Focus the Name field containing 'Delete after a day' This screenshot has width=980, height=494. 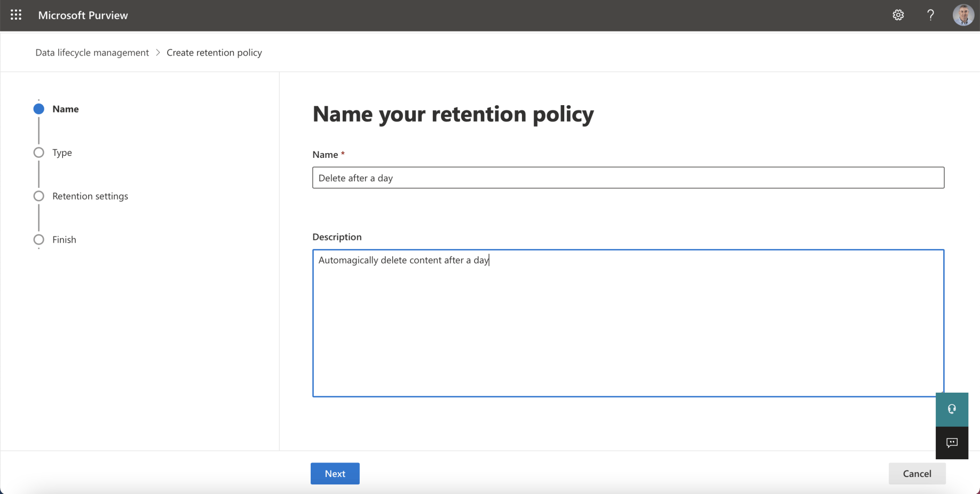pyautogui.click(x=628, y=178)
